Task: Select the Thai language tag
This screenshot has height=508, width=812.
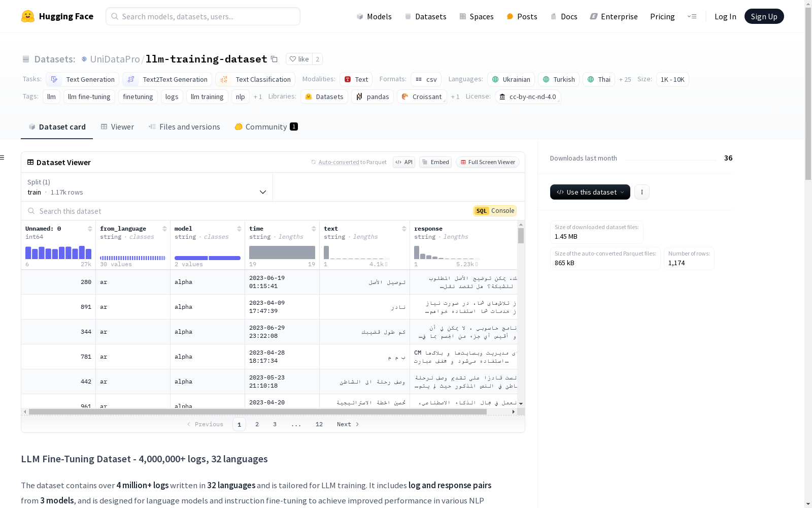Action: click(x=599, y=79)
